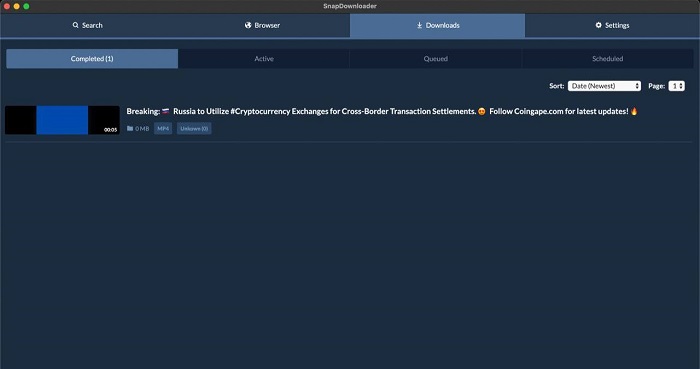This screenshot has height=369, width=700.
Task: Click the folder icon next to 0 MB
Action: [x=130, y=129]
